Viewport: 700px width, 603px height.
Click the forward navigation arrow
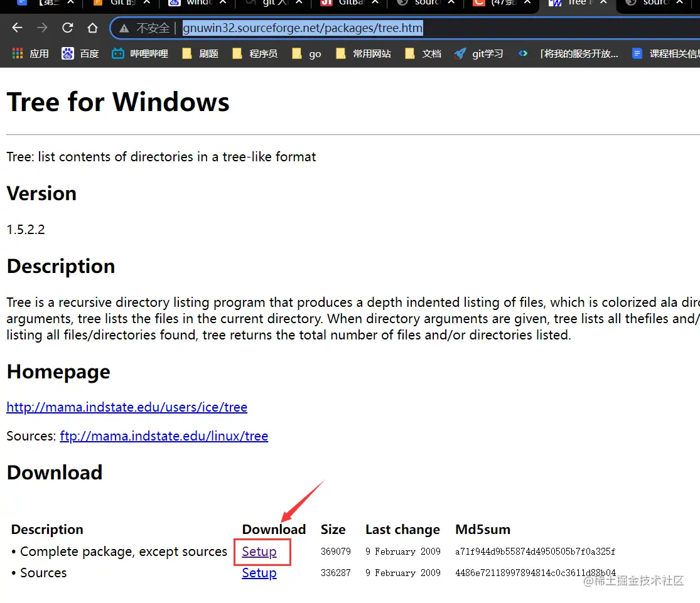coord(43,28)
